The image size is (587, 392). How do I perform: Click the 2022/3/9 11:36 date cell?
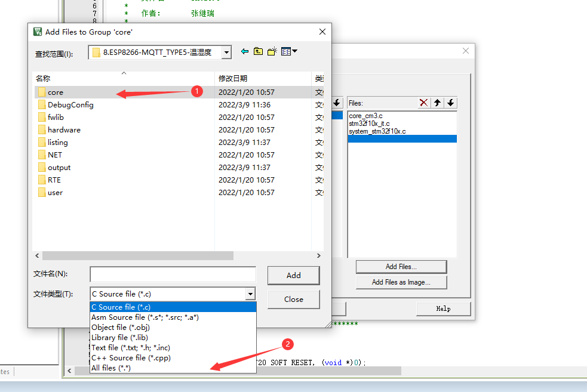click(x=244, y=105)
